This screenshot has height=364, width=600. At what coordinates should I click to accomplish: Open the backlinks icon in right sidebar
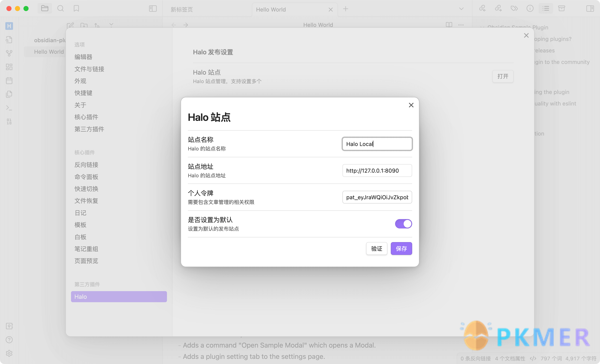point(482,9)
